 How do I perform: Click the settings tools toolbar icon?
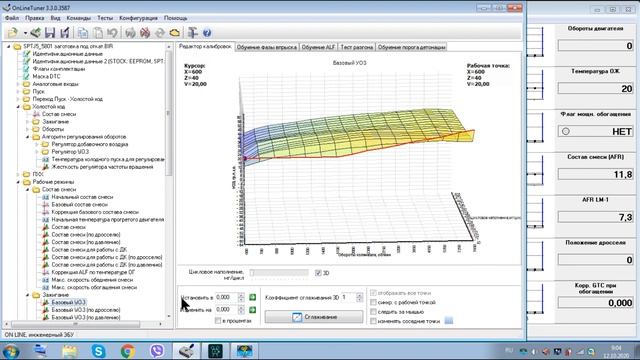(193, 33)
